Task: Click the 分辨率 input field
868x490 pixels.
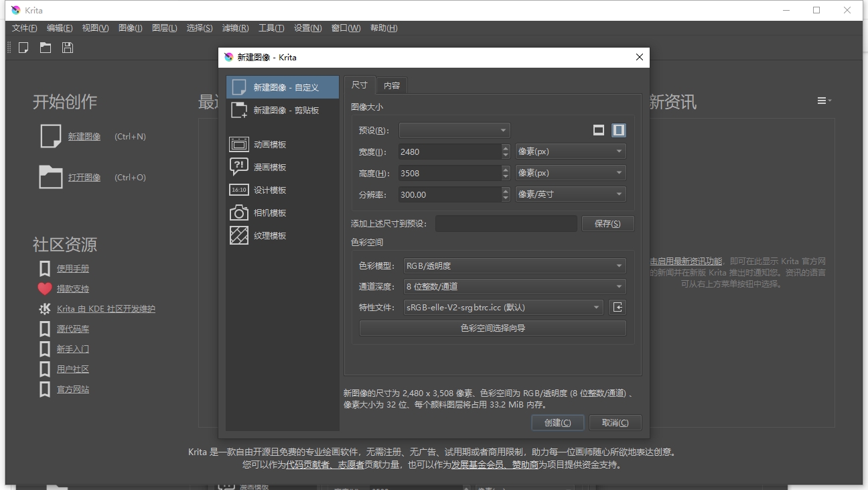Action: [449, 194]
